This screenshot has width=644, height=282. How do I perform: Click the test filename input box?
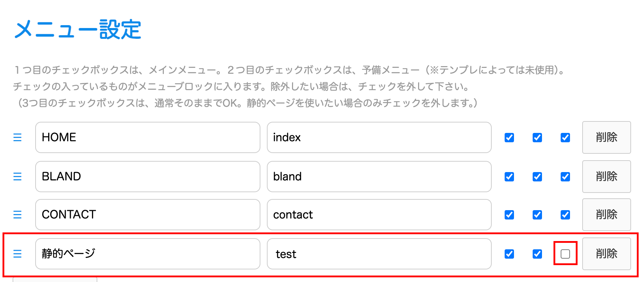tap(379, 254)
